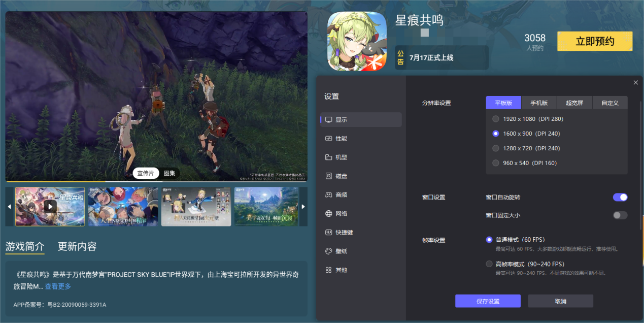The image size is (644, 323).
Task: Click 保存设置 save button
Action: pyautogui.click(x=488, y=301)
